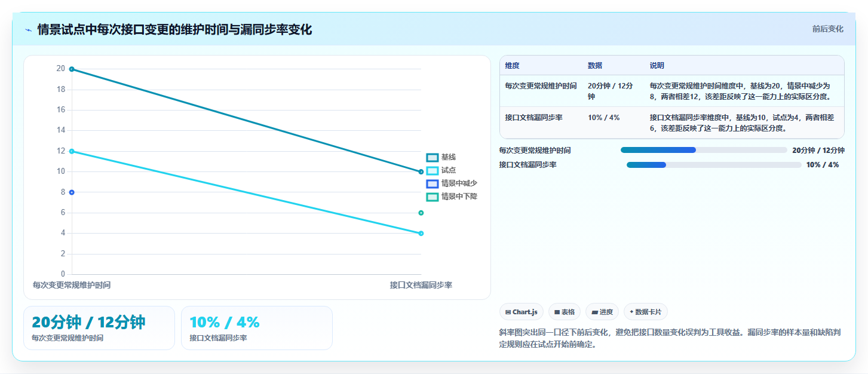This screenshot has width=868, height=374.
Task: Click the card title about 维护时间与漏同步率变化
Action: pyautogui.click(x=174, y=30)
